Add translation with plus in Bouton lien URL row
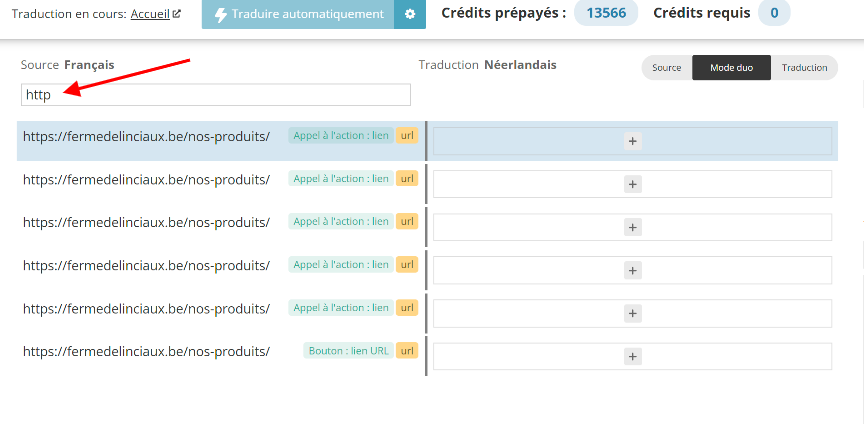The width and height of the screenshot is (864, 424). [x=633, y=357]
